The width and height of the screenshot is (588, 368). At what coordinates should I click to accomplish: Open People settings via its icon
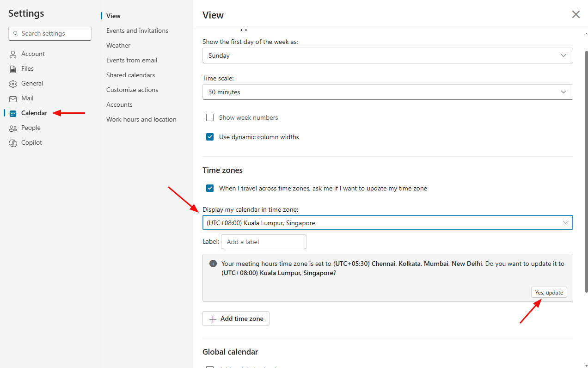(13, 128)
